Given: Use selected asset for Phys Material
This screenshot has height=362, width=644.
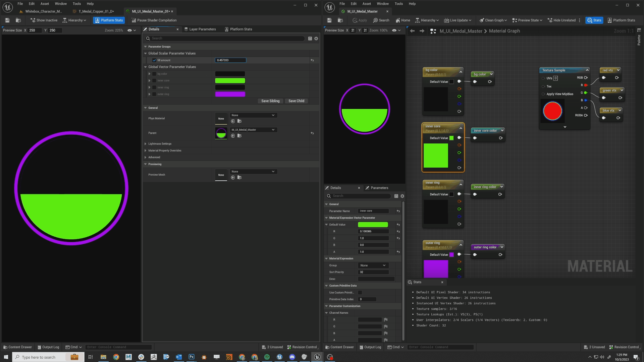Looking at the screenshot, I should [x=233, y=121].
